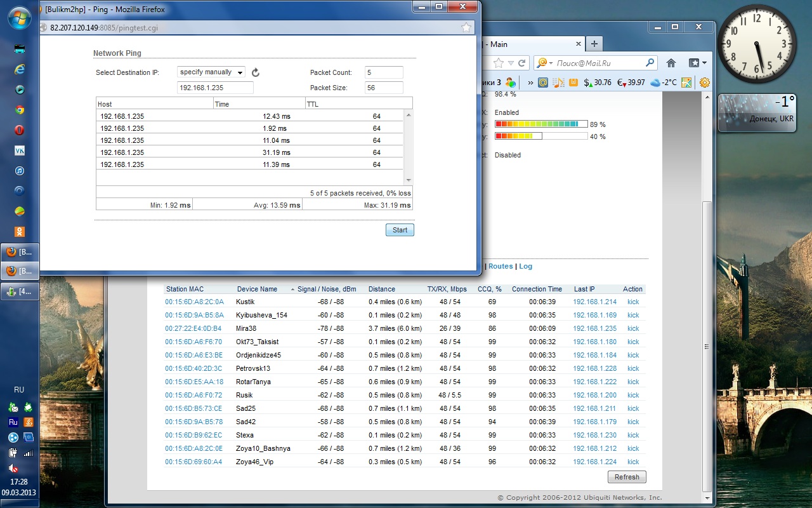Launch Google Chrome from the taskbar
This screenshot has height=508, width=812.
pos(20,110)
